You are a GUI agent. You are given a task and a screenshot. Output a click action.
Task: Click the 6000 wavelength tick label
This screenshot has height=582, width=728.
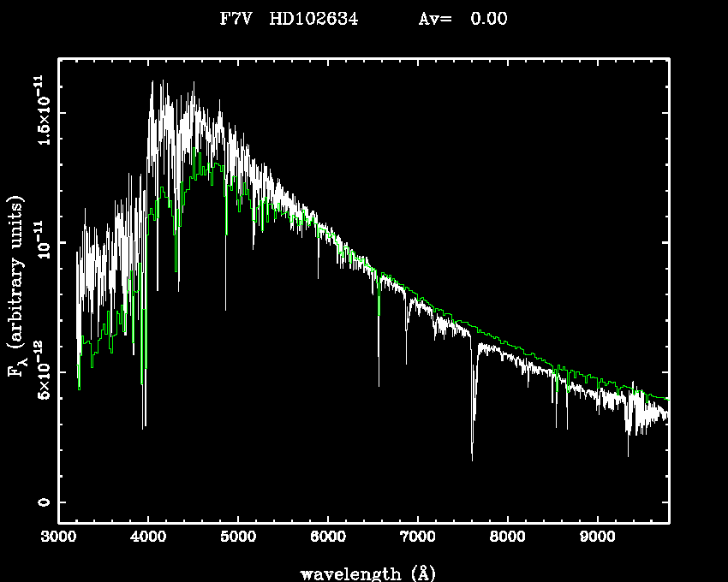(x=328, y=537)
